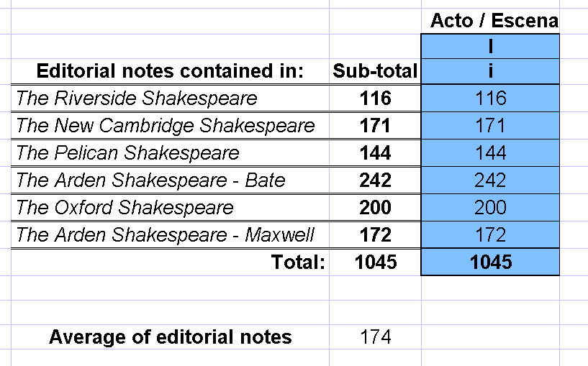Click the Sub-total column total 1045

376,262
